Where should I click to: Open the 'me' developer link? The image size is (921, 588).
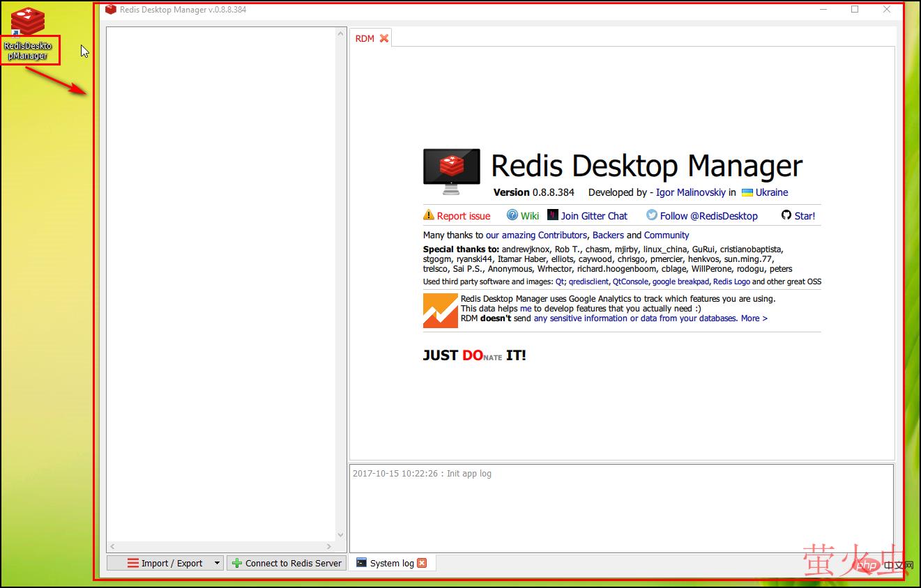526,309
